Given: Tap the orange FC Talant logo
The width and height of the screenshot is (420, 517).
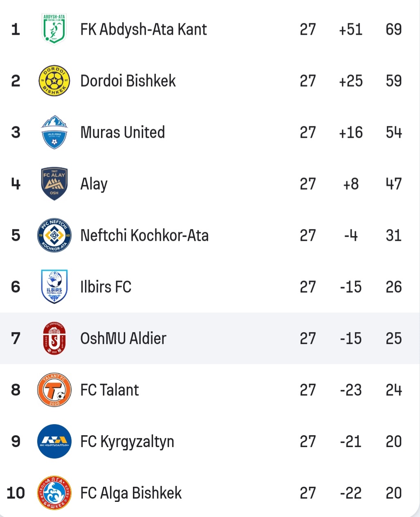Looking at the screenshot, I should coord(54,390).
